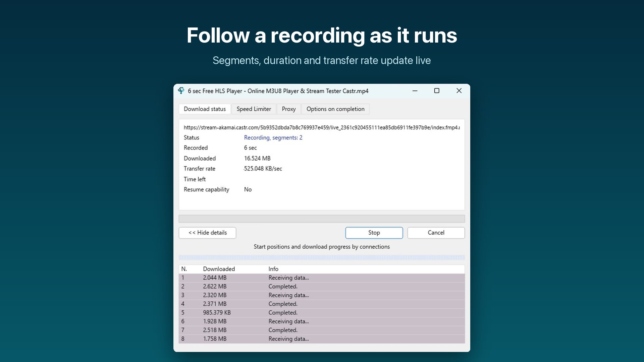The width and height of the screenshot is (644, 362).
Task: Click the main download progress bar
Action: coord(322,219)
